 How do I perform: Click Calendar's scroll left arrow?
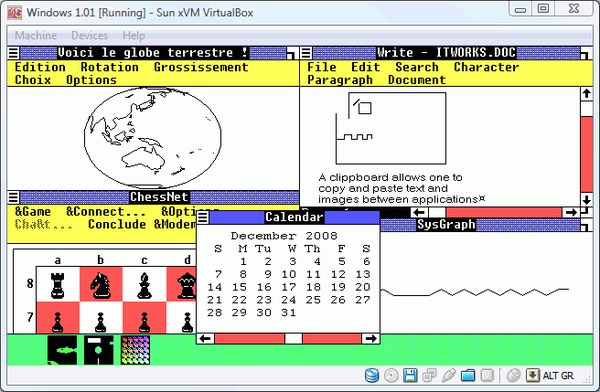[x=206, y=338]
